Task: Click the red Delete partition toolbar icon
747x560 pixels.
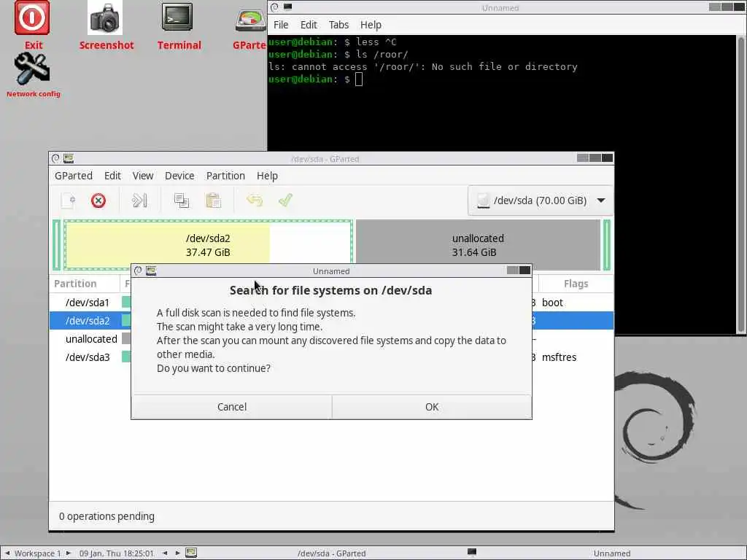Action: pos(98,201)
